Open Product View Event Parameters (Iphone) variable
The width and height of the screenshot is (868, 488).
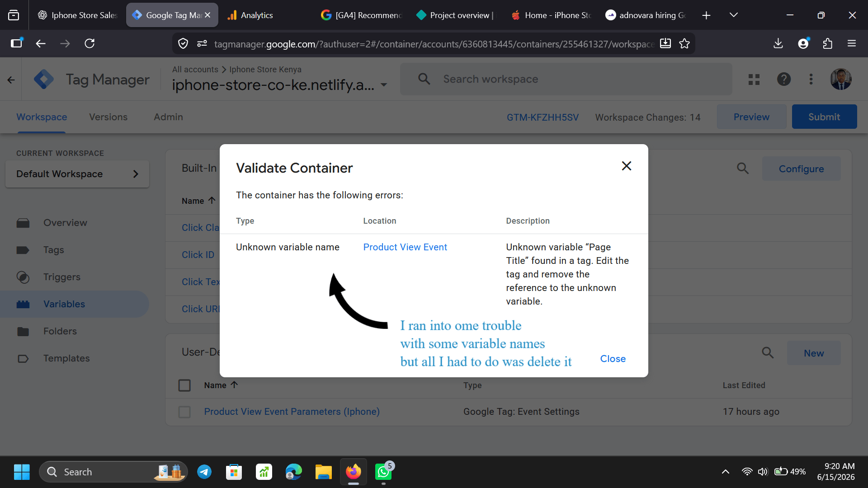coord(292,412)
